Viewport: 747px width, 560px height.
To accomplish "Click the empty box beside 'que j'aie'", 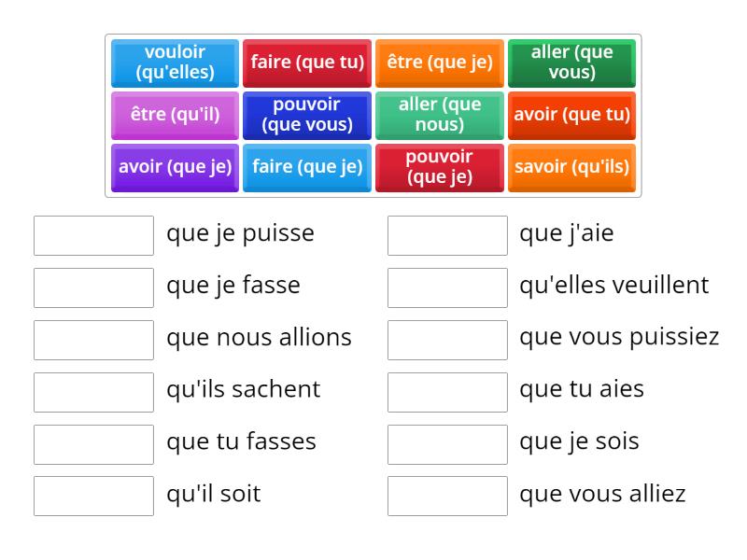I will pos(447,235).
